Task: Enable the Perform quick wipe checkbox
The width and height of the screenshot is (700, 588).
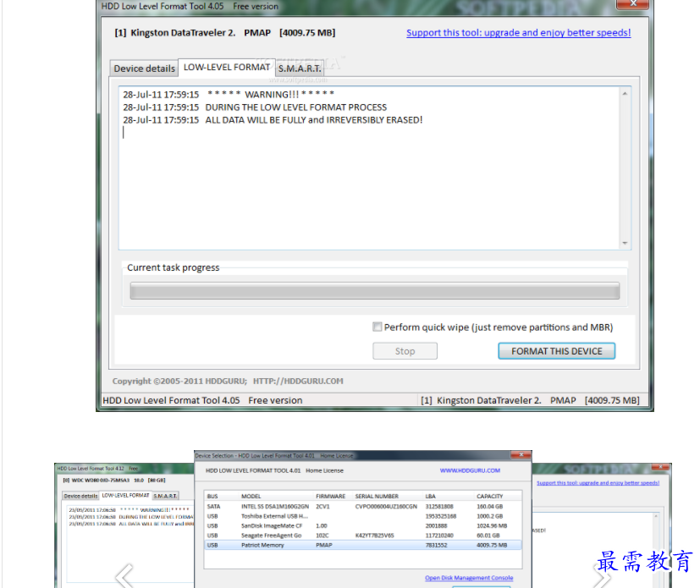Action: (378, 327)
